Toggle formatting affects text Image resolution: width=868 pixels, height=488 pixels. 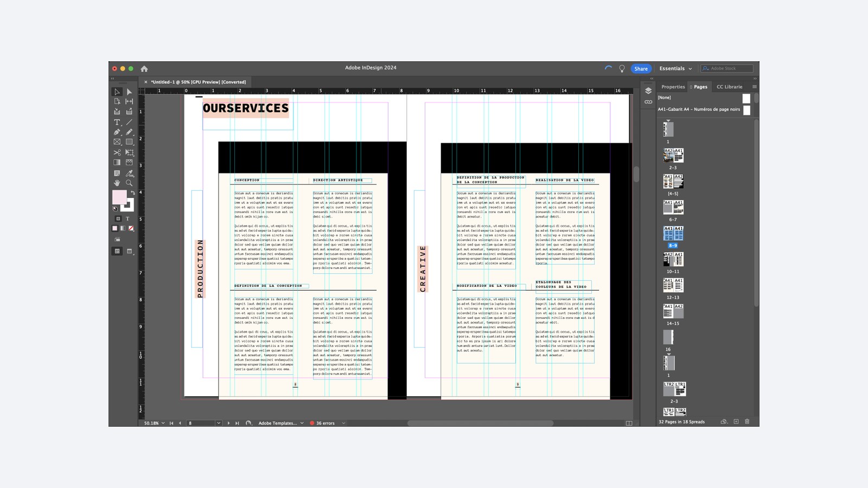coord(127,219)
